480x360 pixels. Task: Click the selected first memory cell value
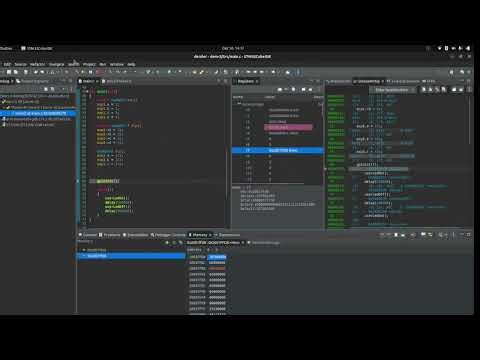pyautogui.click(x=217, y=257)
